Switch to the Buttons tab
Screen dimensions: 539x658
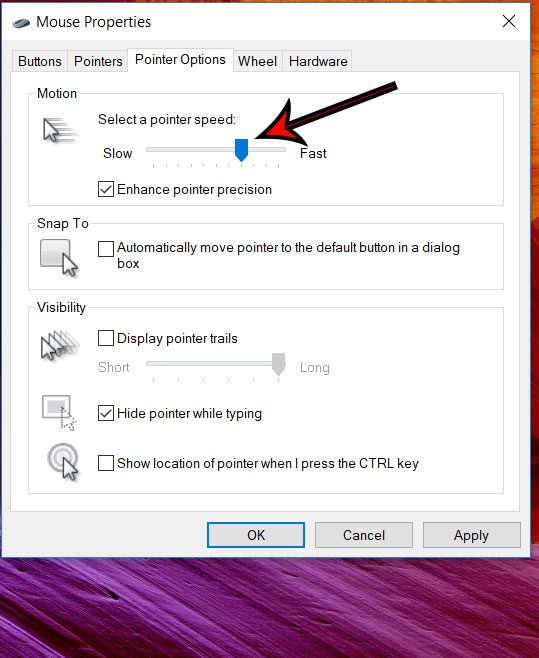pyautogui.click(x=40, y=61)
